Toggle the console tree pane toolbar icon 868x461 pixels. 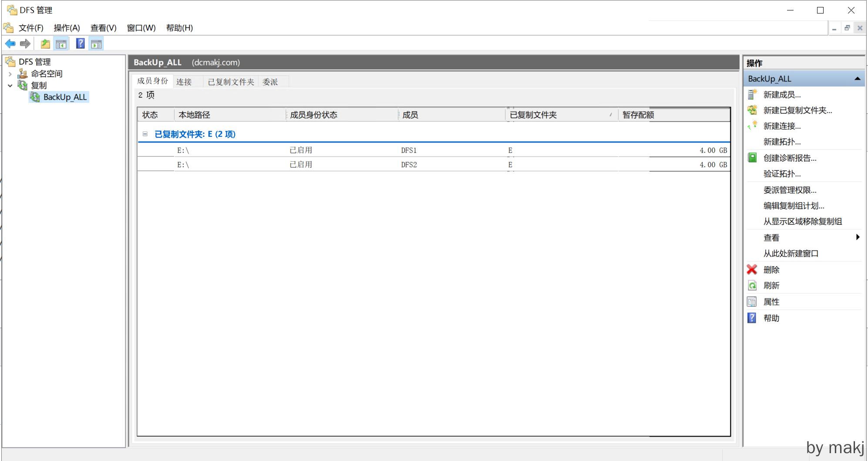coord(61,44)
